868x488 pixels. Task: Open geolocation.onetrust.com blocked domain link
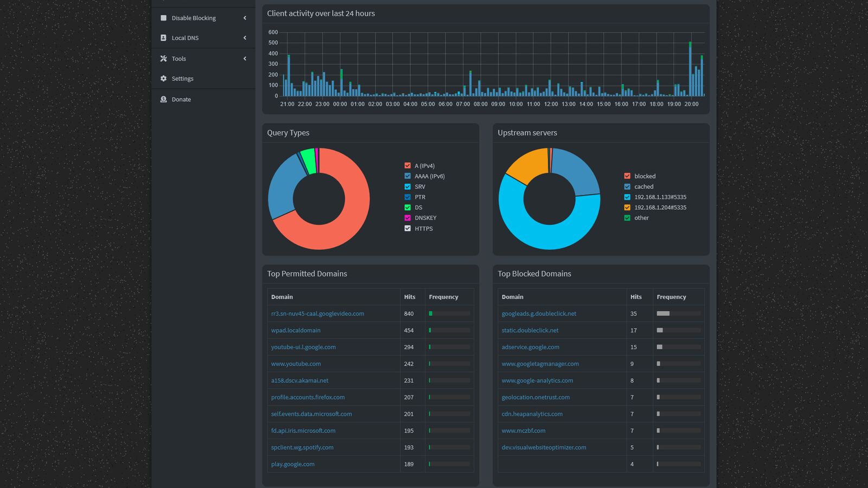point(535,397)
